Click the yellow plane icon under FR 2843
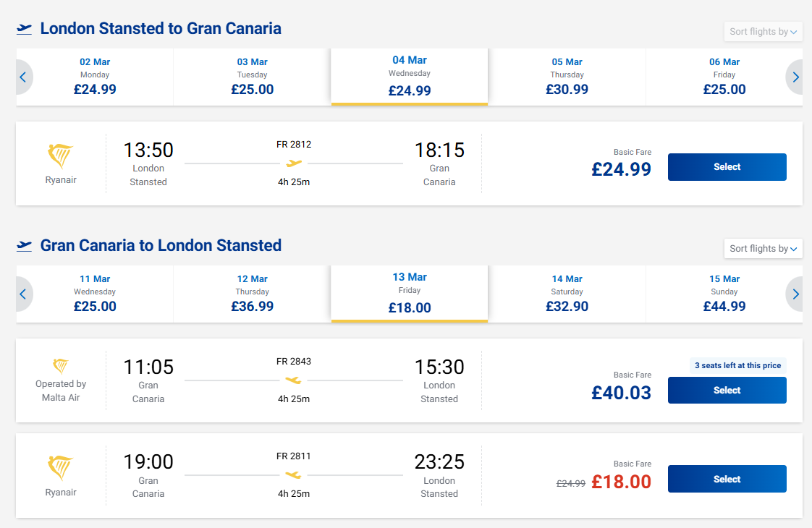The height and width of the screenshot is (528, 812). tap(293, 380)
